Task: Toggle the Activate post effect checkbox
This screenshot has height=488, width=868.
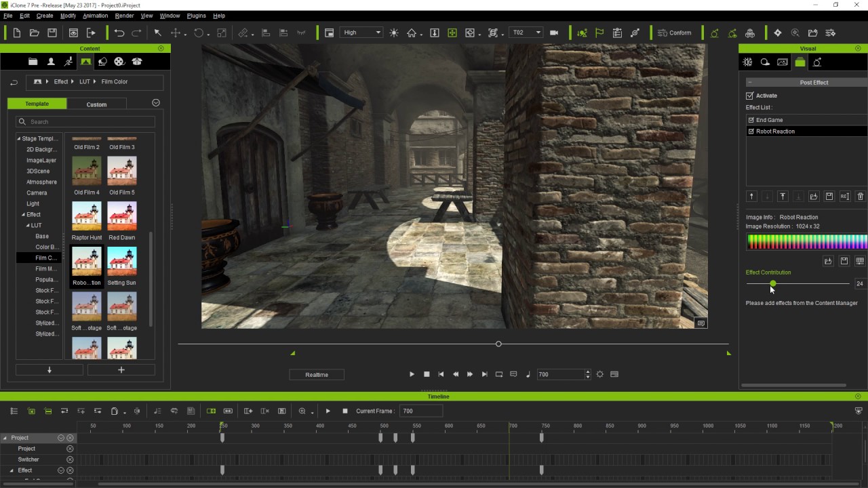Action: click(750, 96)
